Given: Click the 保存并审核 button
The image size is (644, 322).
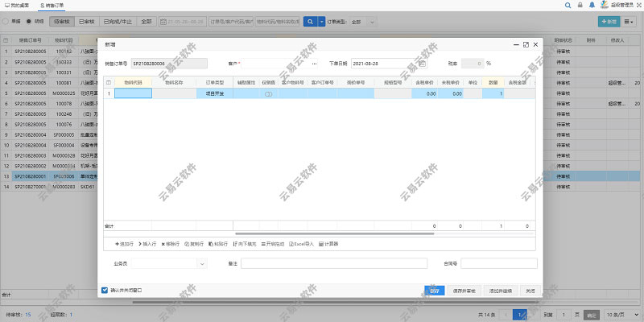Looking at the screenshot, I should pos(466,290).
